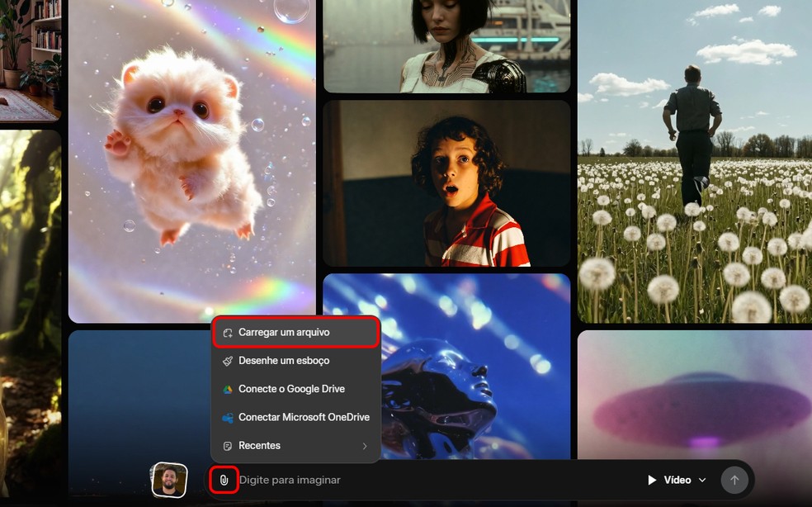The image size is (812, 507).
Task: Select Conecte o Google Drive entry
Action: 295,389
